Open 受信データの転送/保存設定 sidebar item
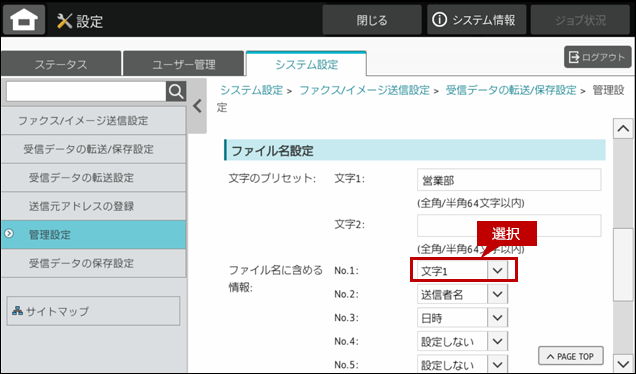Viewport: 636px width, 374px height. (x=93, y=149)
